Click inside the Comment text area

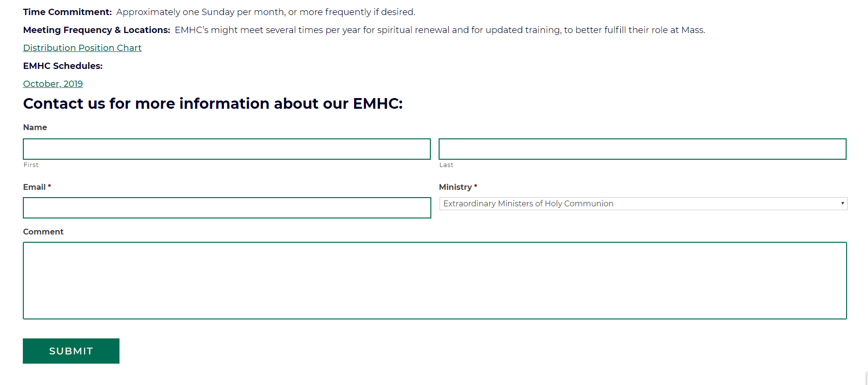435,281
